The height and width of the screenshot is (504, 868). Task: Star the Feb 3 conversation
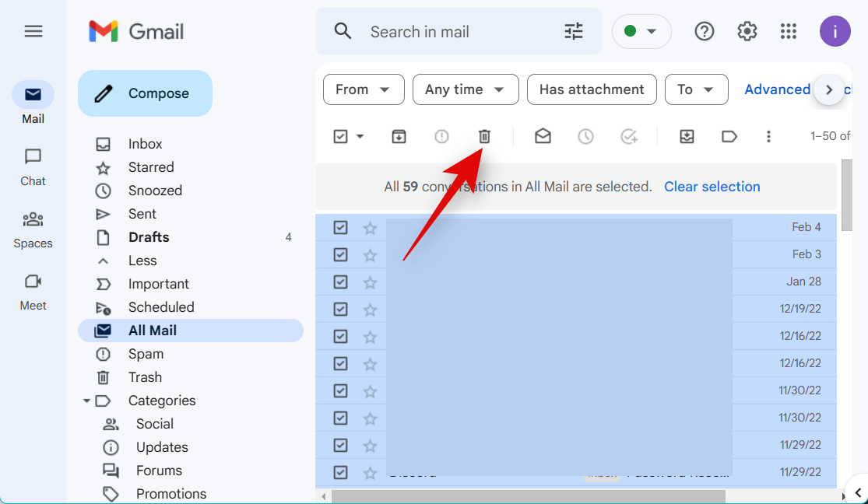pos(370,255)
